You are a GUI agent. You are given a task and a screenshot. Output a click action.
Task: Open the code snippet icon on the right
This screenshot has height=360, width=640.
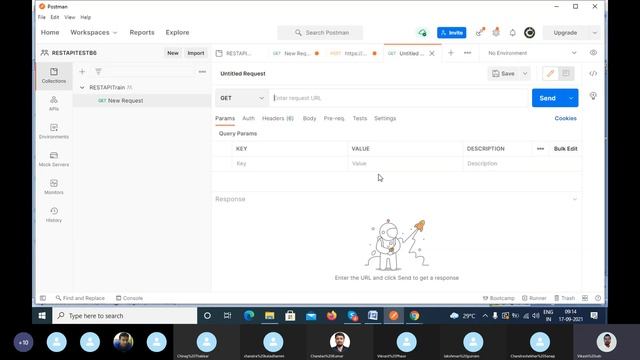pos(593,73)
